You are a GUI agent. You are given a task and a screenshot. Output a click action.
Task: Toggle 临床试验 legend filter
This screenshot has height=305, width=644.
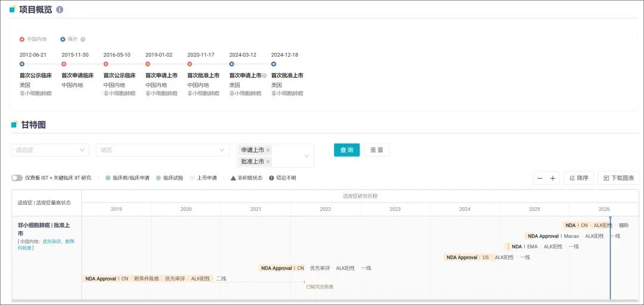(169, 178)
